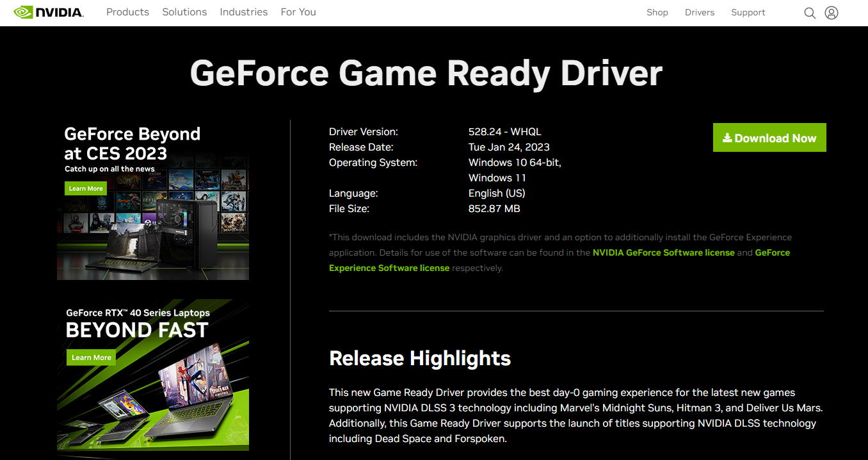Screen dimensions: 868x460
Task: Open the search magnifier icon
Action: [810, 13]
